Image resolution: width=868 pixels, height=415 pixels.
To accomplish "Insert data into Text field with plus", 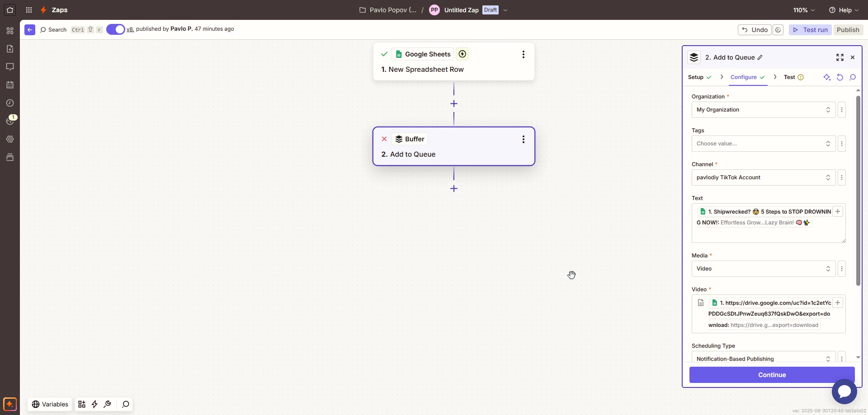I will pos(838,211).
